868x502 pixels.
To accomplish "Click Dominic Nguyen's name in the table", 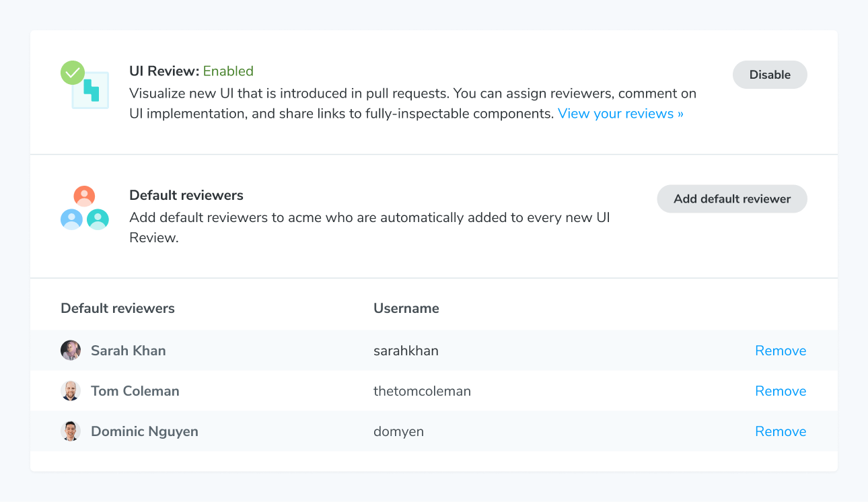I will 144,431.
